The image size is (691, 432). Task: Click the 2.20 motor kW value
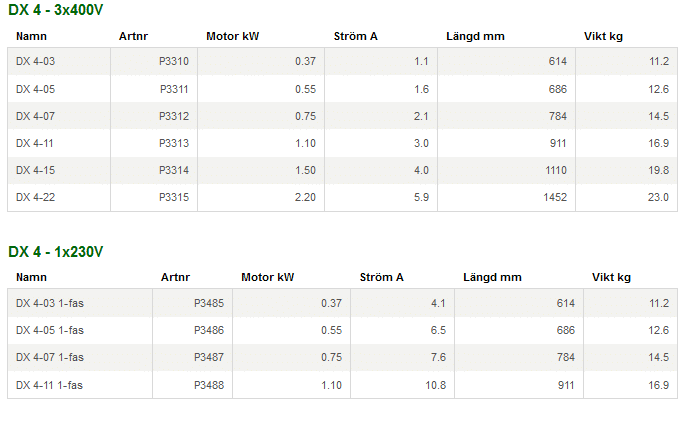click(305, 197)
